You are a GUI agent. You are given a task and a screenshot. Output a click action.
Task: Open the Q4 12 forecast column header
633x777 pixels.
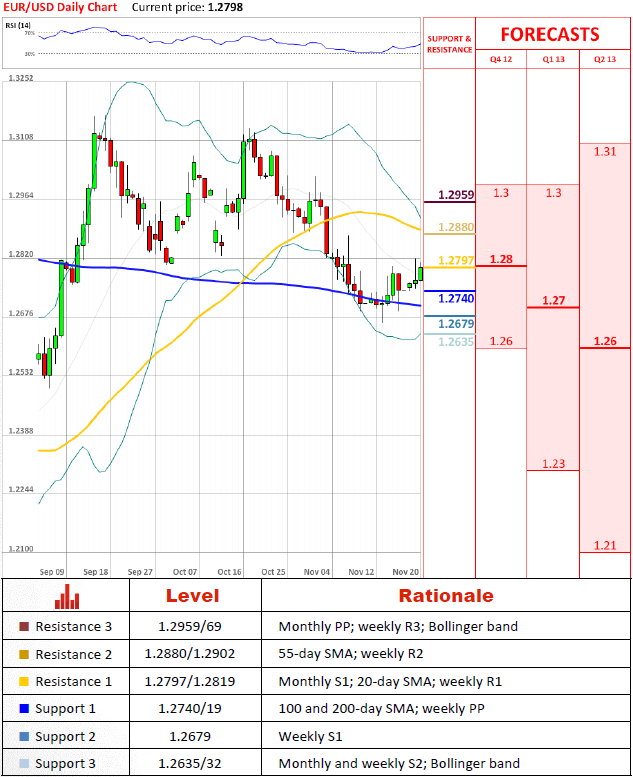click(500, 59)
